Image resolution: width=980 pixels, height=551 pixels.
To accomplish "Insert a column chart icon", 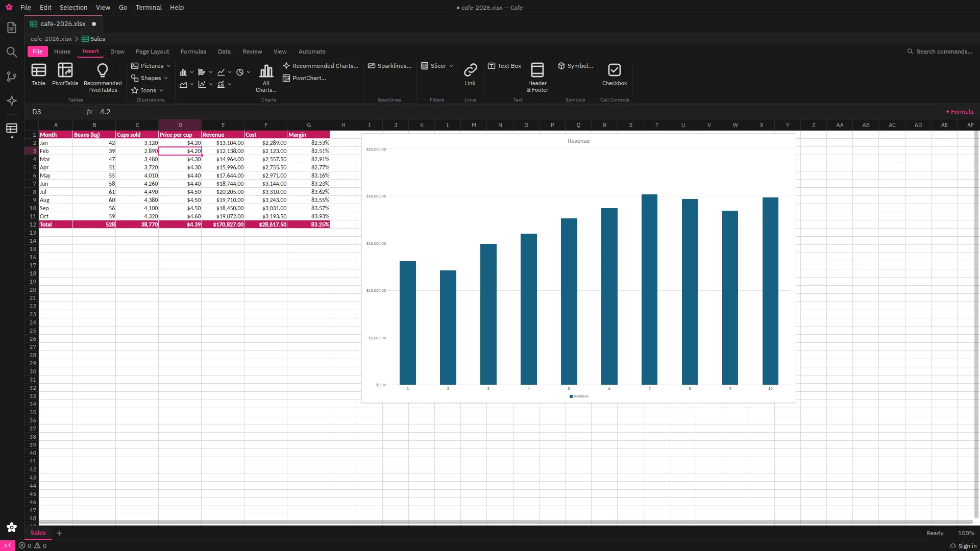I will [183, 72].
